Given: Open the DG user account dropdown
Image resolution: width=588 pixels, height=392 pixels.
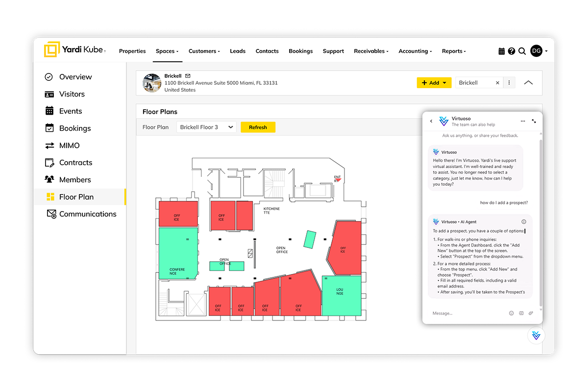Looking at the screenshot, I should [539, 51].
